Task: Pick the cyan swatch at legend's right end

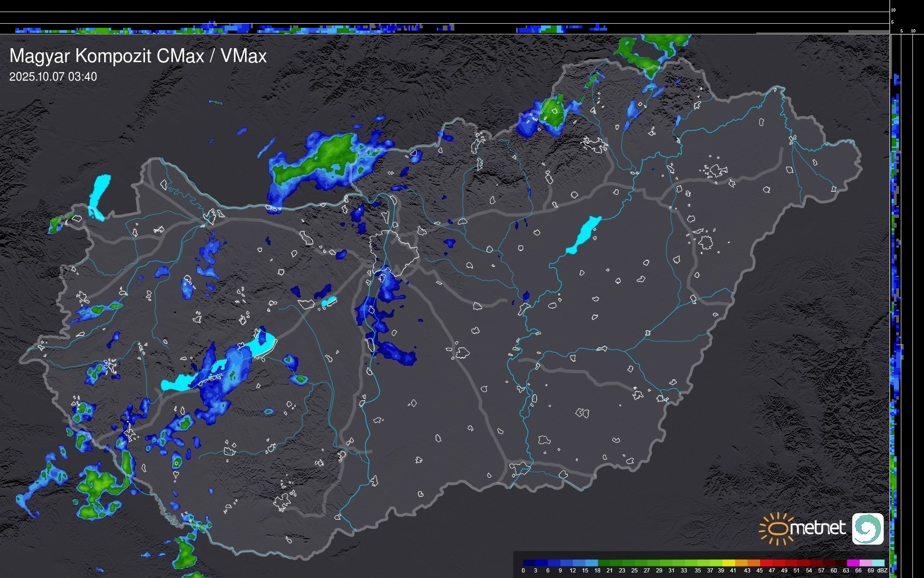Action: pos(878,563)
